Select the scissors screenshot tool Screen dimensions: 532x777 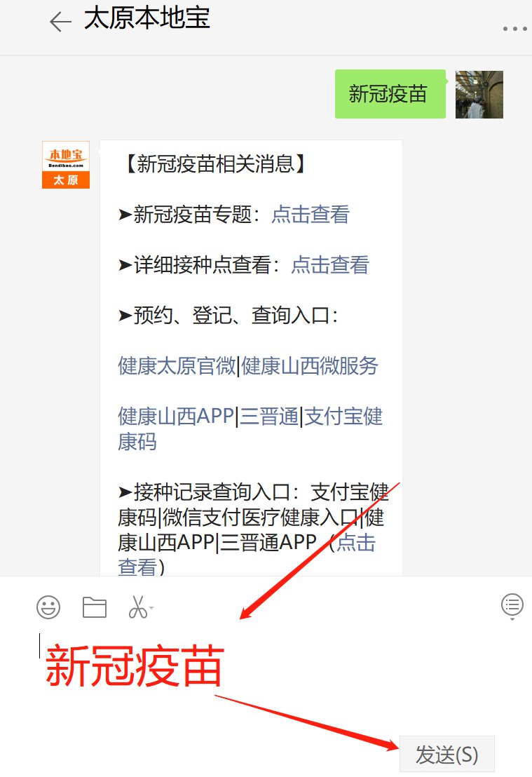click(137, 607)
